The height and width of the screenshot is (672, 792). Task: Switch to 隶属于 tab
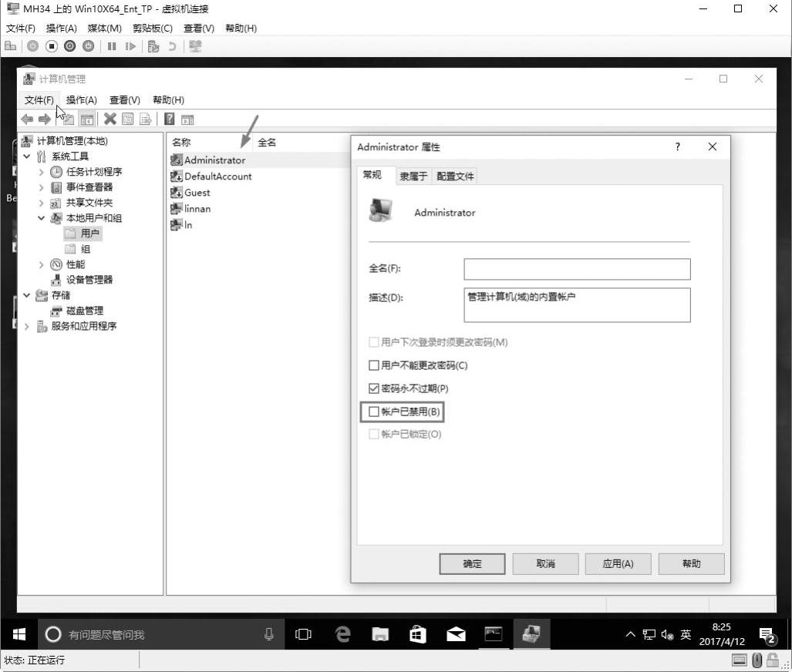click(x=413, y=176)
